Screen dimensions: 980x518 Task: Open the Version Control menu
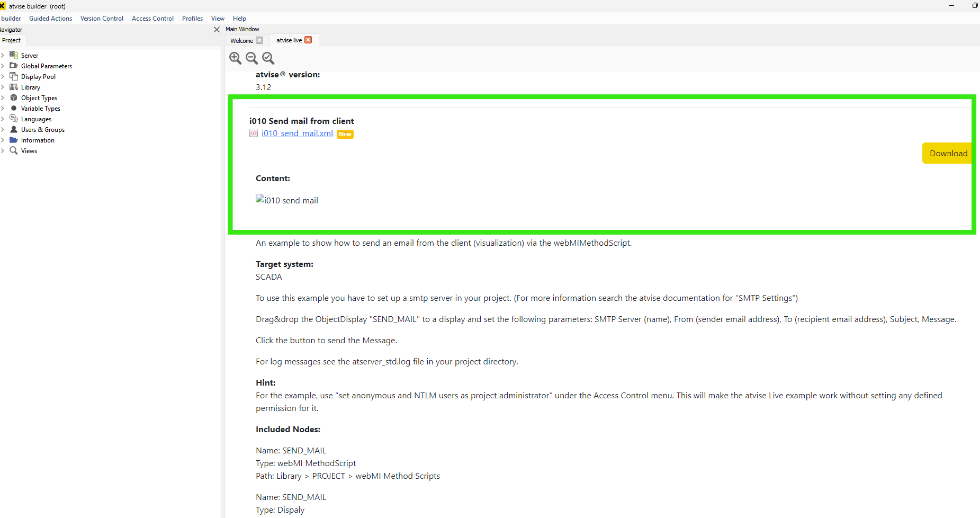102,19
